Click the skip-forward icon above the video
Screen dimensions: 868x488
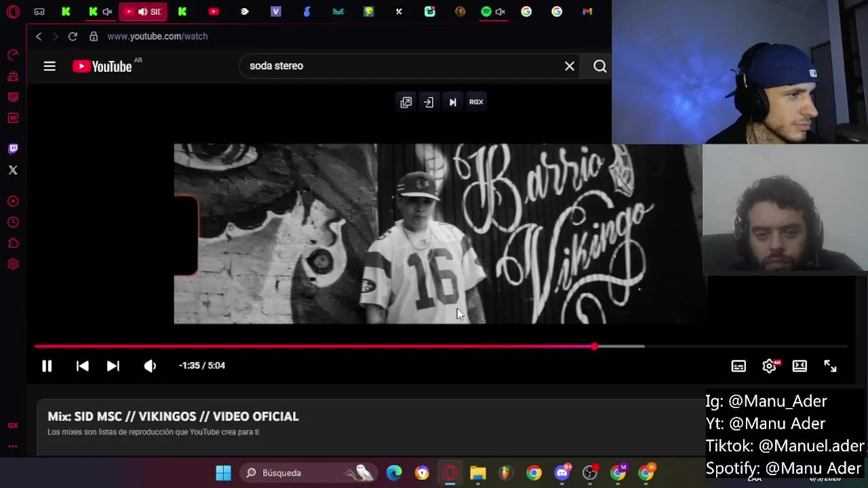pos(452,102)
